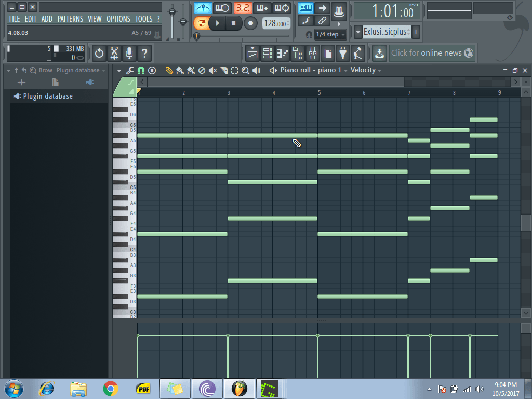Toggle the metronome button
Image resolution: width=532 pixels, height=399 pixels.
point(203,8)
